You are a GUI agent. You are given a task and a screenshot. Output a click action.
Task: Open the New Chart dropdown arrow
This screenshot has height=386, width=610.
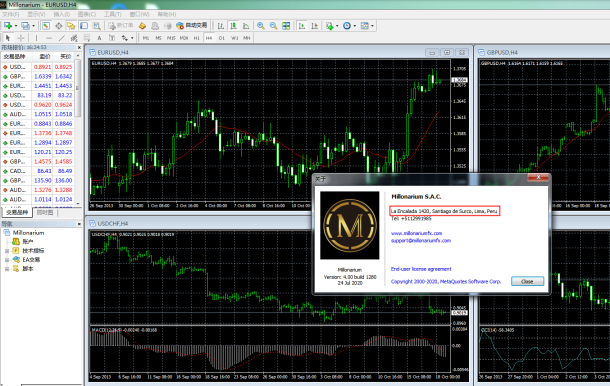coord(16,26)
